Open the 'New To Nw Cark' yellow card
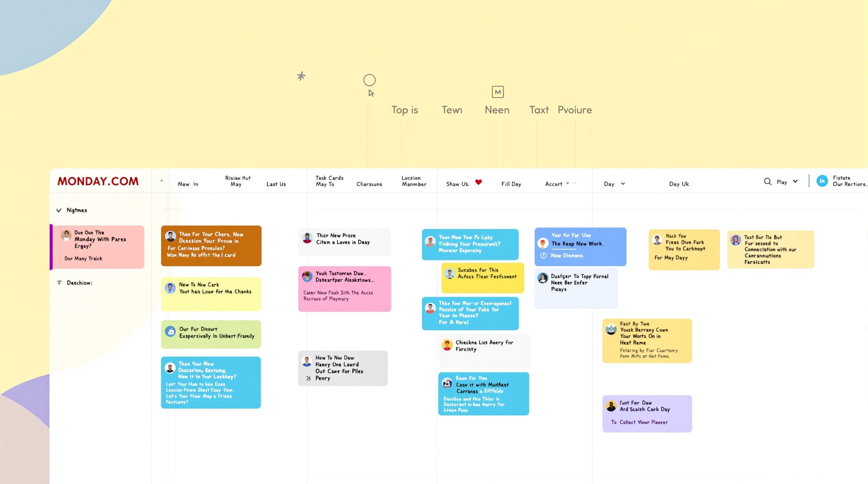 [211, 294]
